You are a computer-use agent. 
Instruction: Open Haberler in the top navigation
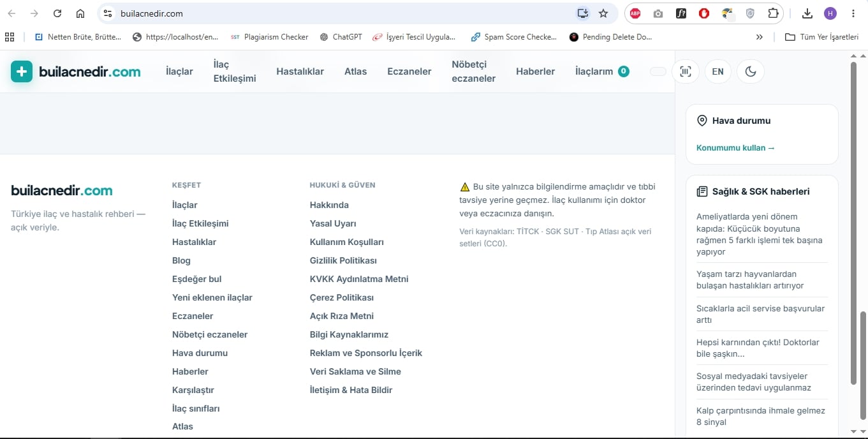536,71
